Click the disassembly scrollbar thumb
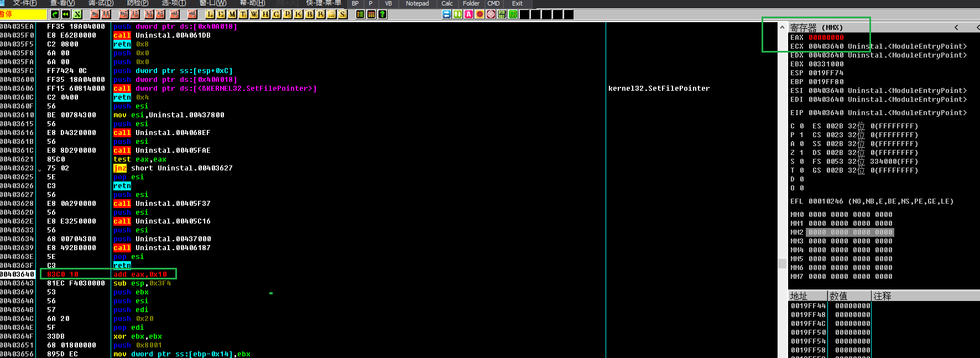Viewport: 980px width, 358px height. [782, 263]
